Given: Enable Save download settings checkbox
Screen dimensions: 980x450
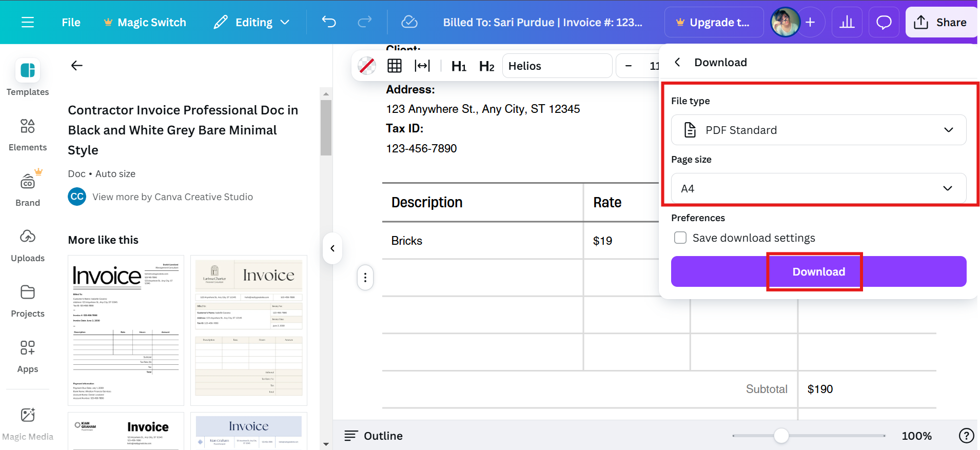Looking at the screenshot, I should point(680,238).
